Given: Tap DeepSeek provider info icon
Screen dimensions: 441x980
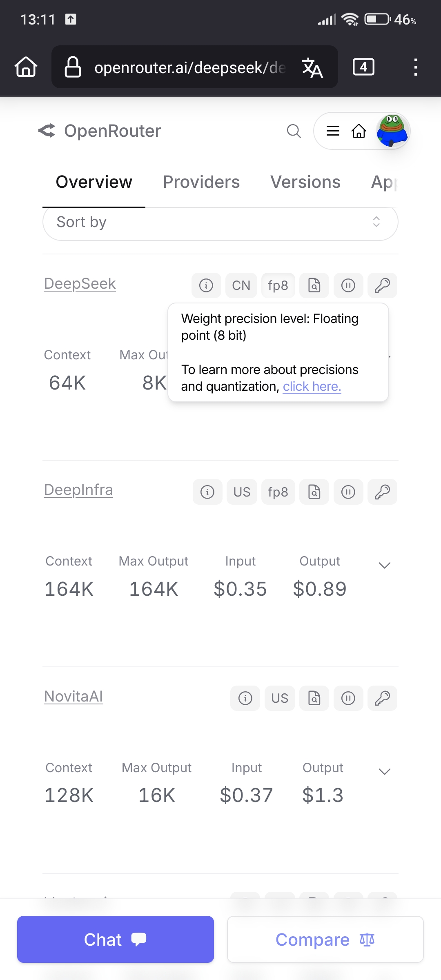Looking at the screenshot, I should 206,285.
